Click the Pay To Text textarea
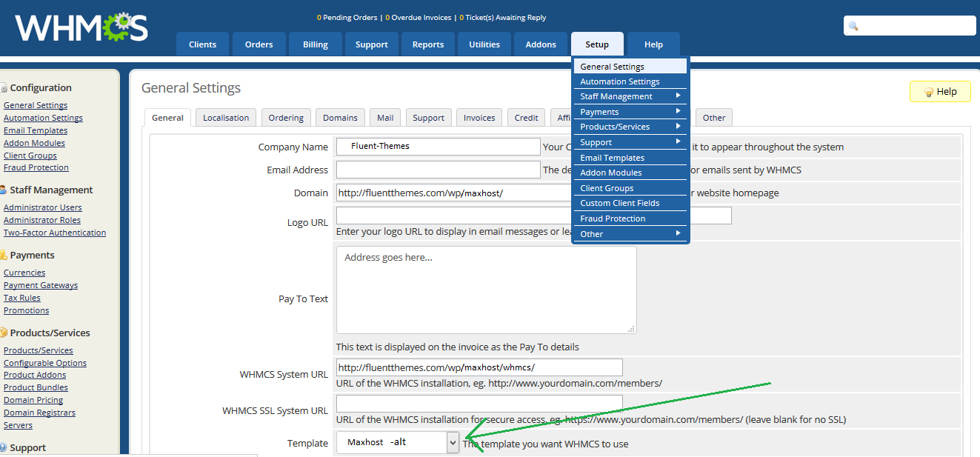 click(x=487, y=290)
